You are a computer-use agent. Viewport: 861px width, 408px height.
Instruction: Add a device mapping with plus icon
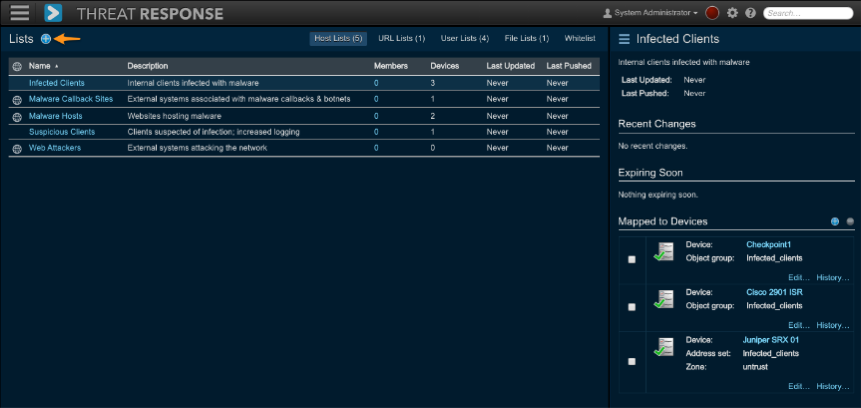tap(835, 221)
